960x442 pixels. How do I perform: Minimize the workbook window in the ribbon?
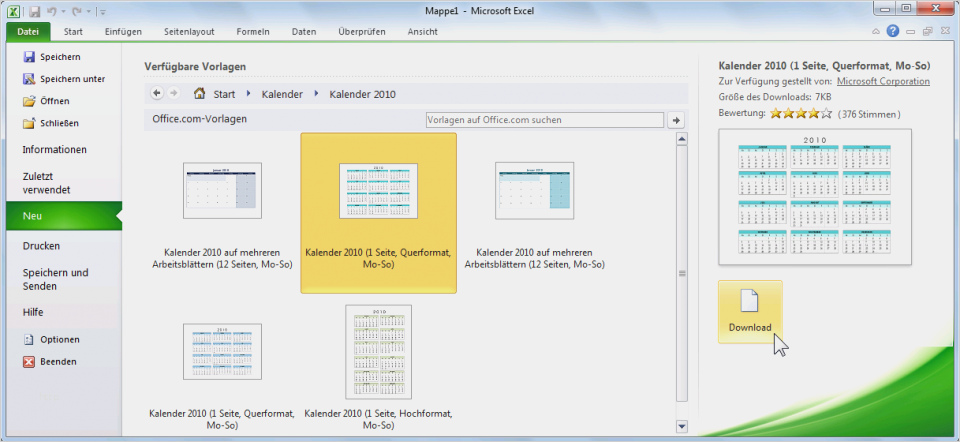[912, 31]
